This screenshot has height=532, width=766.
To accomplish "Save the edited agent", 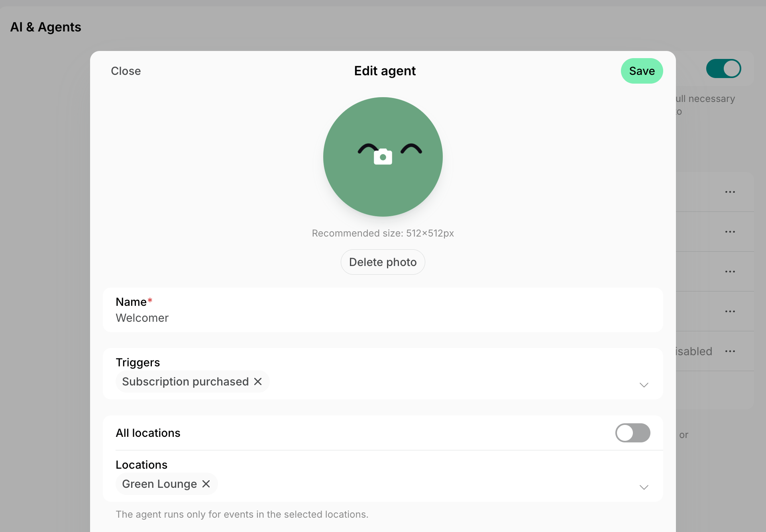I will [x=642, y=71].
